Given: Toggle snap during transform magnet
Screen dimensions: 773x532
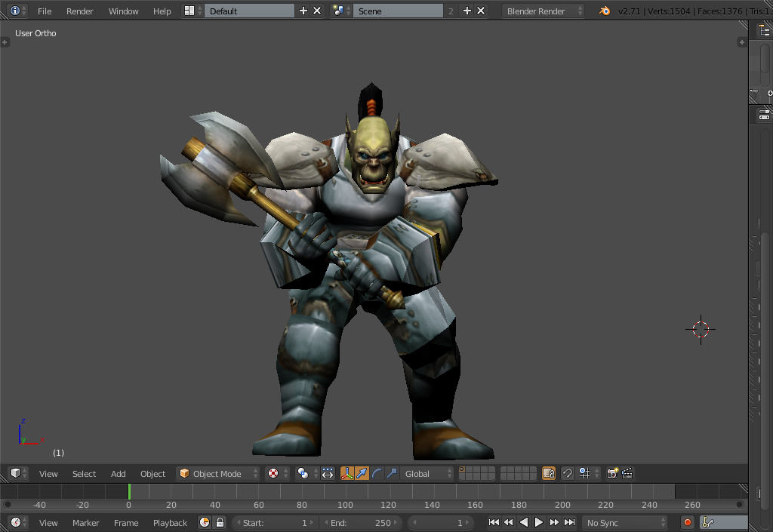Looking at the screenshot, I should [x=568, y=473].
